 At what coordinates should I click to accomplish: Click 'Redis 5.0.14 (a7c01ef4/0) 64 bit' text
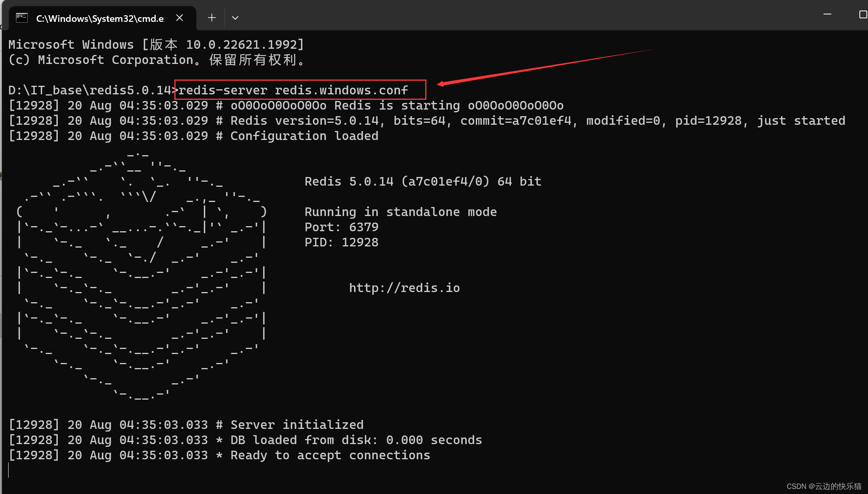click(x=423, y=181)
